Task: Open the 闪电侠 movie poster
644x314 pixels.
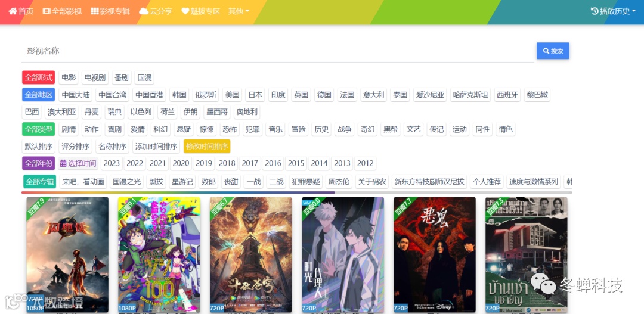Action: coord(68,254)
